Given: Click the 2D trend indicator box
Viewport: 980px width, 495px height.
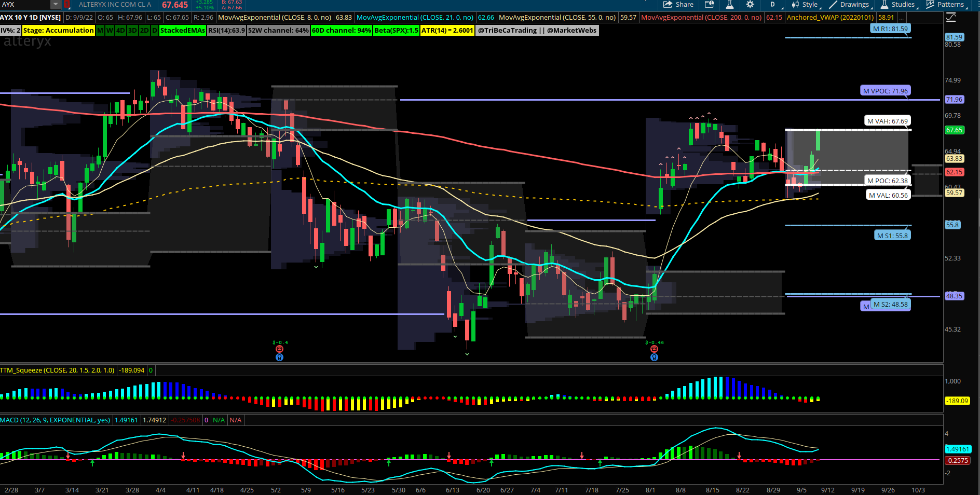Looking at the screenshot, I should [144, 31].
